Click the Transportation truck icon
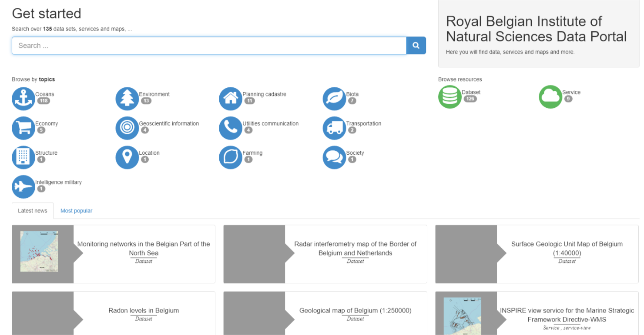This screenshot has width=644, height=335. 334,128
